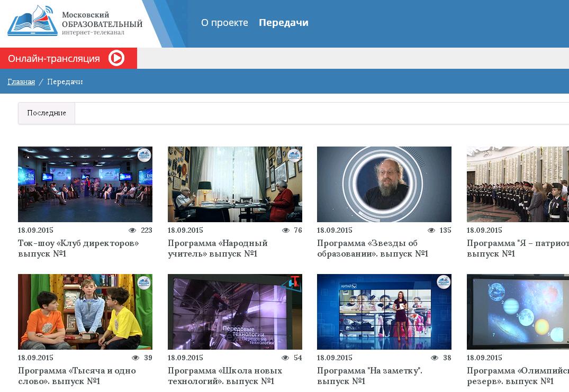The image size is (569, 392).
Task: Click the view count 54
Action: click(x=298, y=358)
